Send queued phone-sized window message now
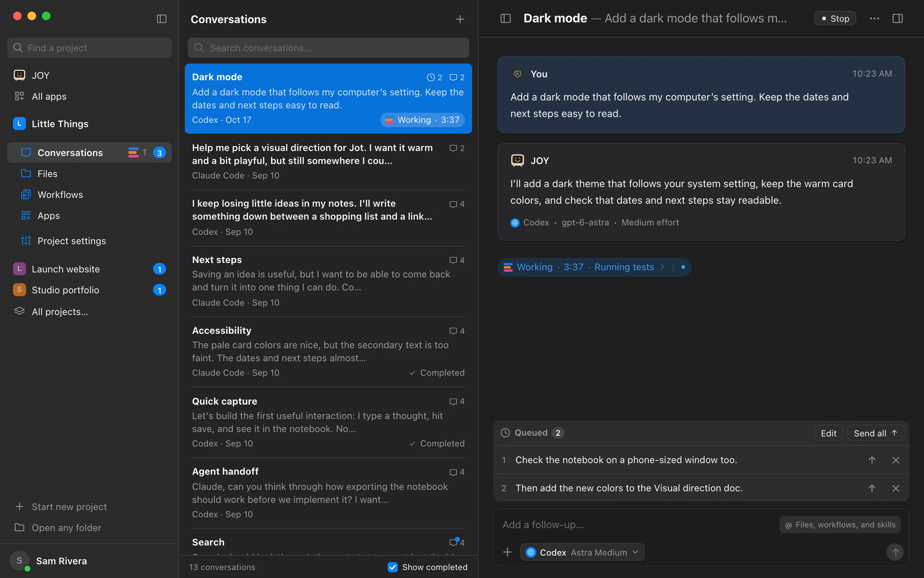The width and height of the screenshot is (924, 578). pyautogui.click(x=872, y=460)
